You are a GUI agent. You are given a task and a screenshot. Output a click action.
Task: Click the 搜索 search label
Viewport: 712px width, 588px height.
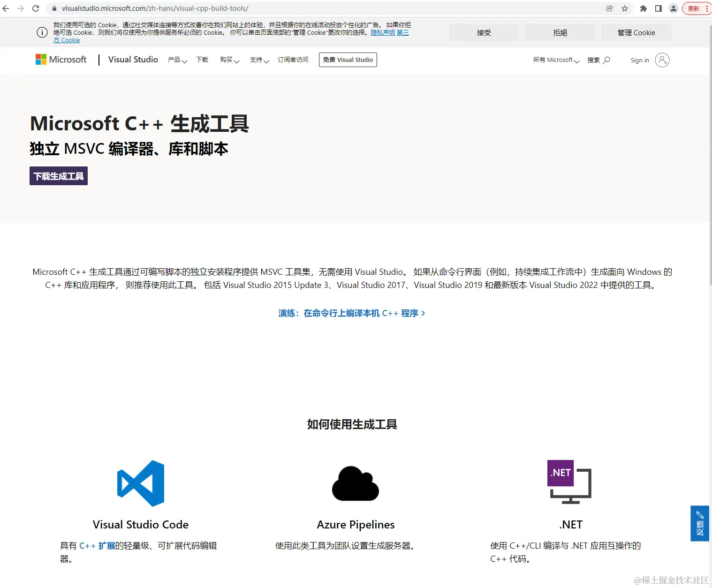coord(593,60)
